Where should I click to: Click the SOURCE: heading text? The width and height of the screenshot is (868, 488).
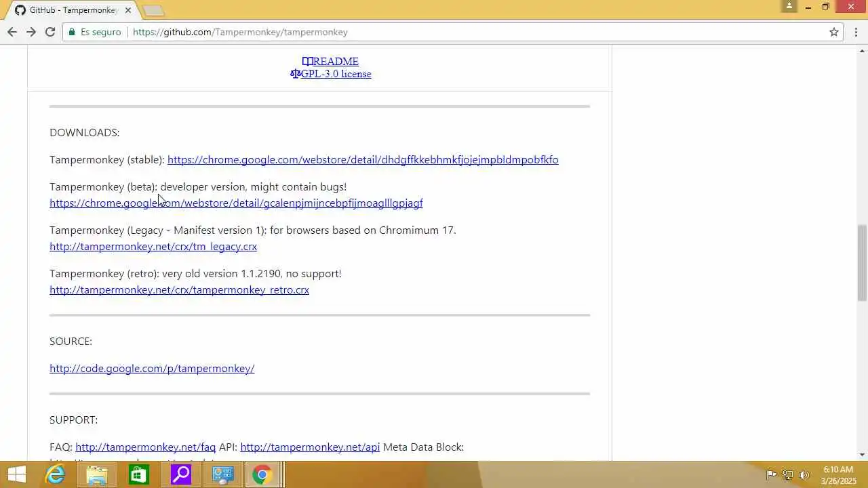[x=71, y=342]
